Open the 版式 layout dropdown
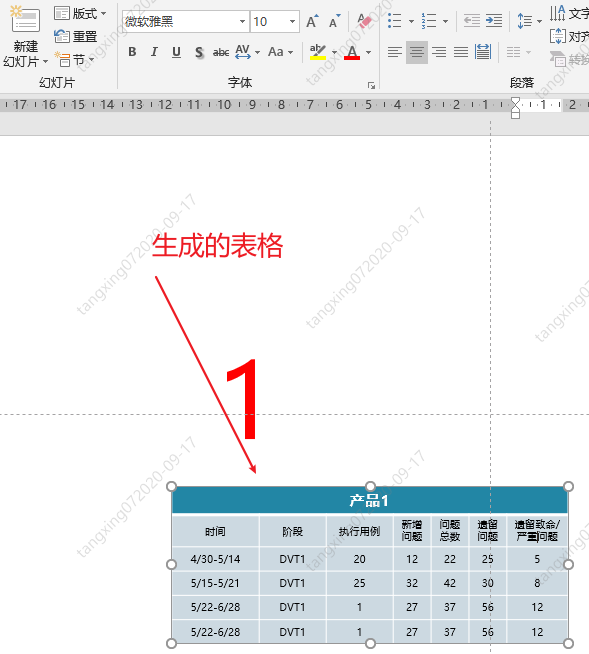The image size is (589, 654). click(x=80, y=14)
